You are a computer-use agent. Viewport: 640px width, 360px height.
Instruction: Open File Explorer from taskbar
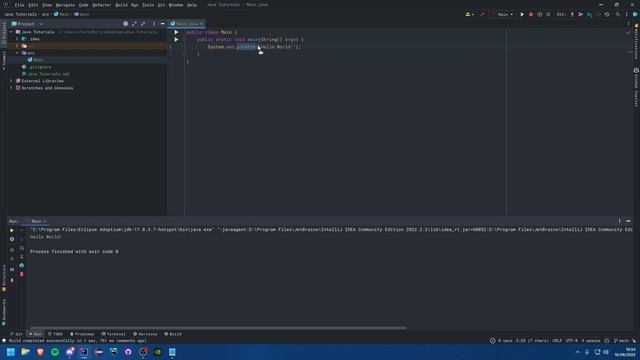pyautogui.click(x=25, y=352)
